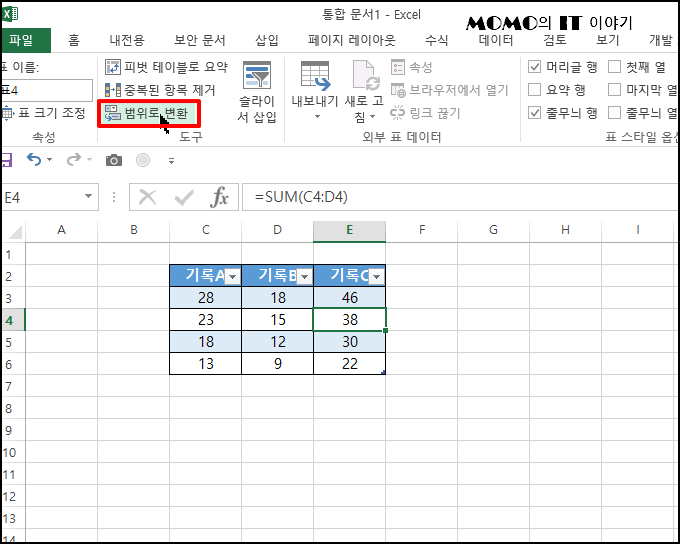Switch to 보안 문서 tab
Screen dimensions: 680x544
(199, 40)
